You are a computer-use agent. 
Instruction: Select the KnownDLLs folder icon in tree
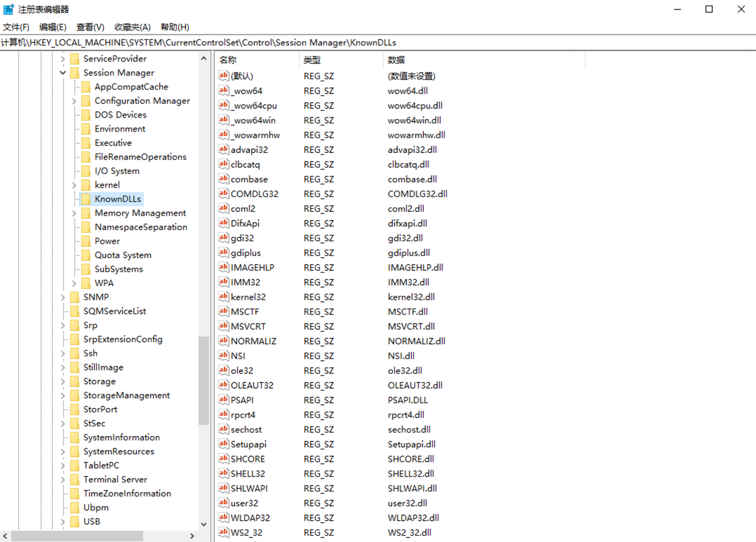click(86, 199)
